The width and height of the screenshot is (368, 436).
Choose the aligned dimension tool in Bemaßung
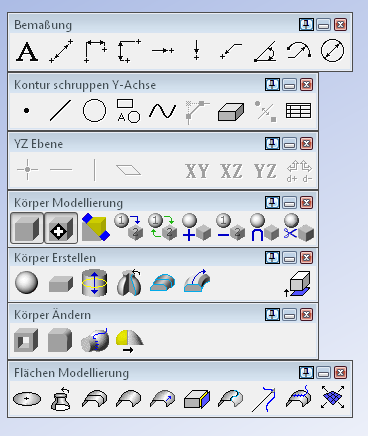coord(61,51)
